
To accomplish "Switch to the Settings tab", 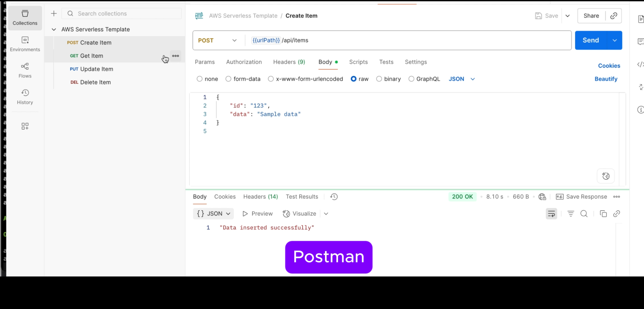I will (416, 62).
